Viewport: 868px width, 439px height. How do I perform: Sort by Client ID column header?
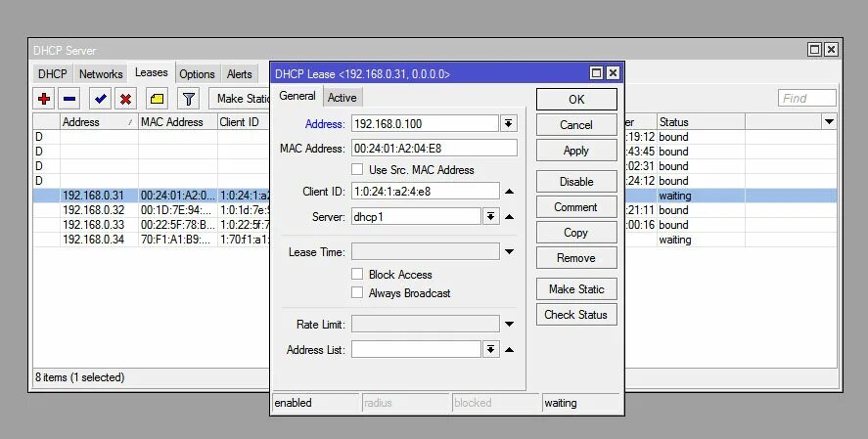pyautogui.click(x=244, y=121)
